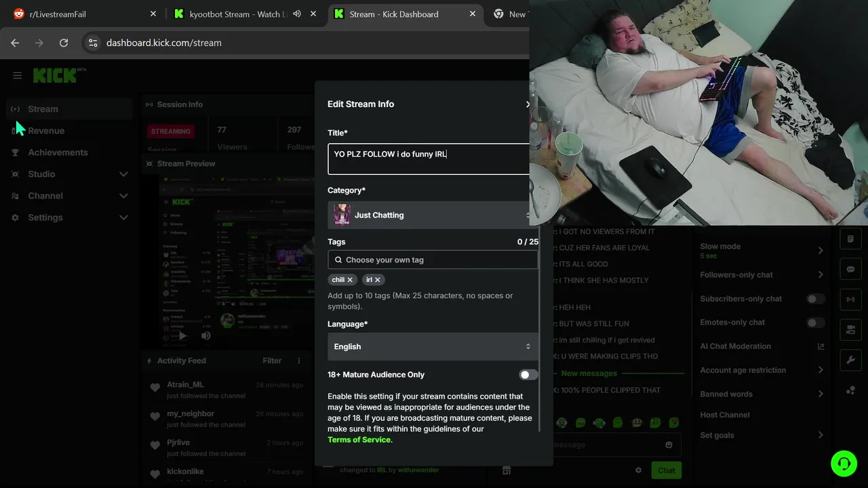Click New messages indicator in chat
This screenshot has width=868, height=488.
pyautogui.click(x=589, y=373)
